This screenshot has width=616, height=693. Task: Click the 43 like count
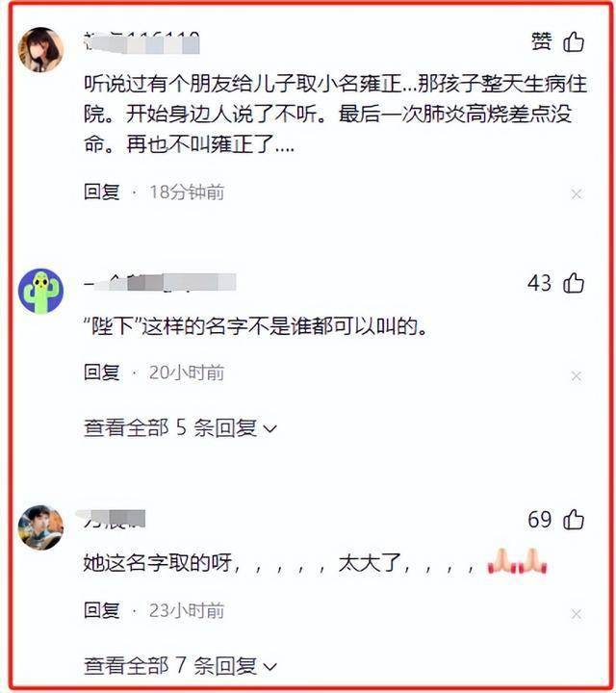point(540,283)
